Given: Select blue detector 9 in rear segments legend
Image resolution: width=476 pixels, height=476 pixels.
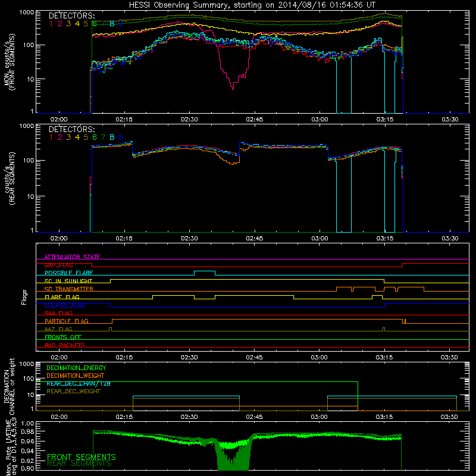Looking at the screenshot, I should [x=121, y=137].
